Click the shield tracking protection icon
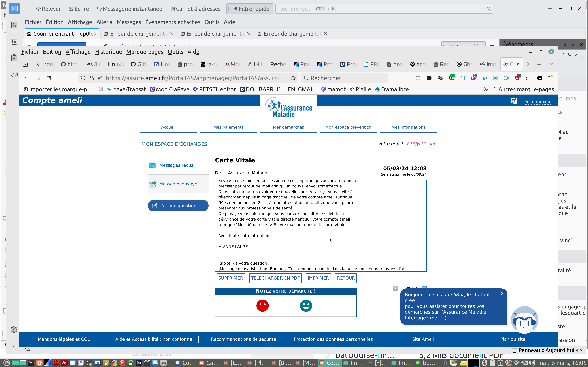Screen dimensions: 588x367 [x=83, y=78]
